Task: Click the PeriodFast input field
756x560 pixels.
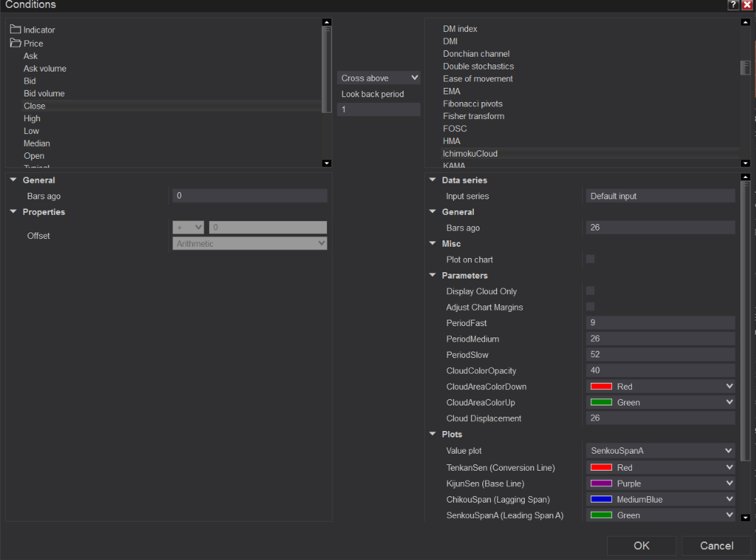Action: [x=660, y=323]
